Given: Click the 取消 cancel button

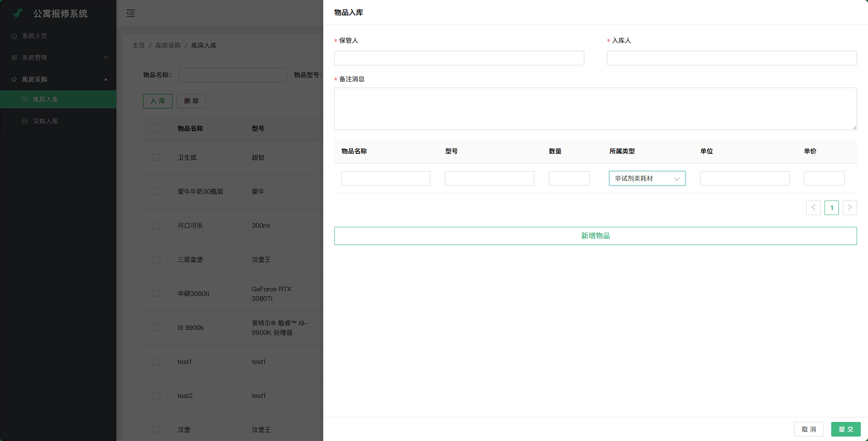Looking at the screenshot, I should 808,429.
